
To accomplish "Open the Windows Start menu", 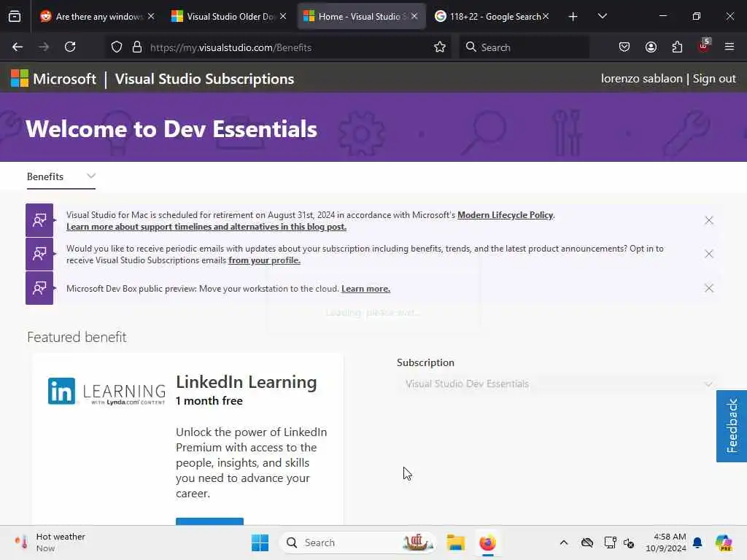I will point(260,542).
